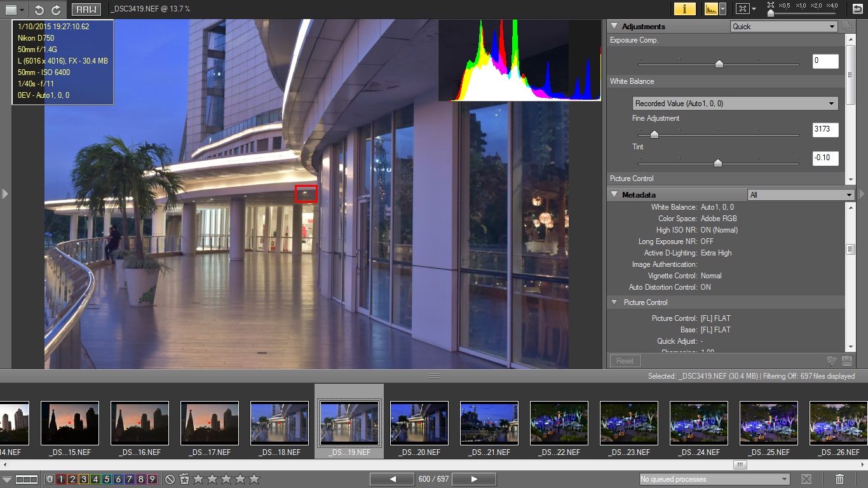Apply blue label number 6
This screenshot has width=868, height=488.
pyautogui.click(x=118, y=479)
